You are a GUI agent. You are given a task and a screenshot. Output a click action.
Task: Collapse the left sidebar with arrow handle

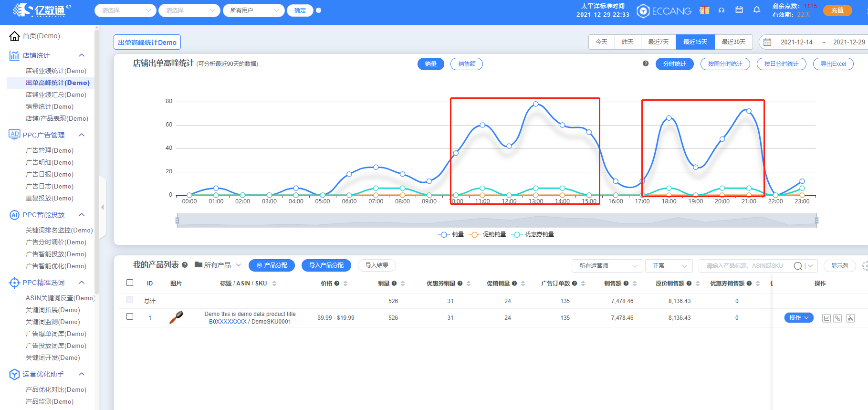point(102,207)
